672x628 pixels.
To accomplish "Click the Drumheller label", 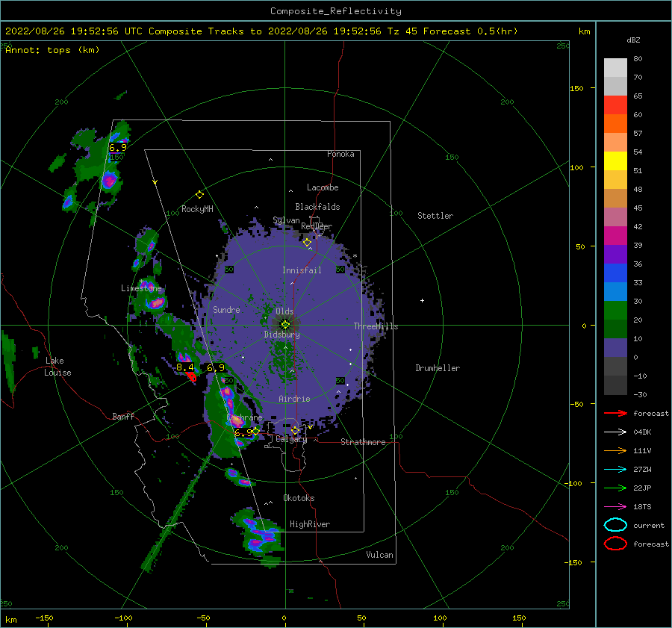I will pyautogui.click(x=438, y=368).
